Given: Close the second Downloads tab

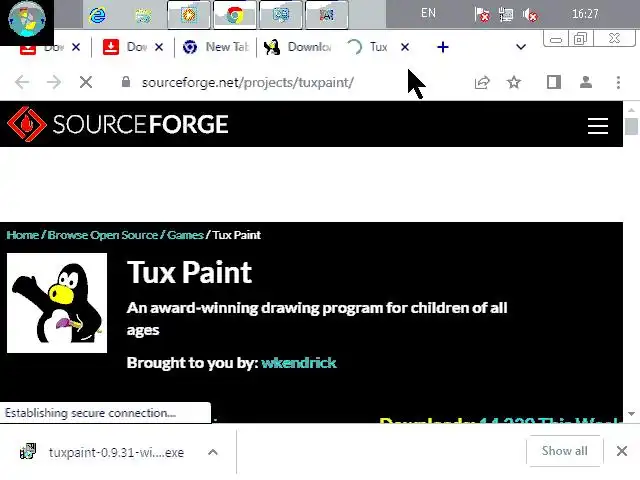Looking at the screenshot, I should 159,47.
